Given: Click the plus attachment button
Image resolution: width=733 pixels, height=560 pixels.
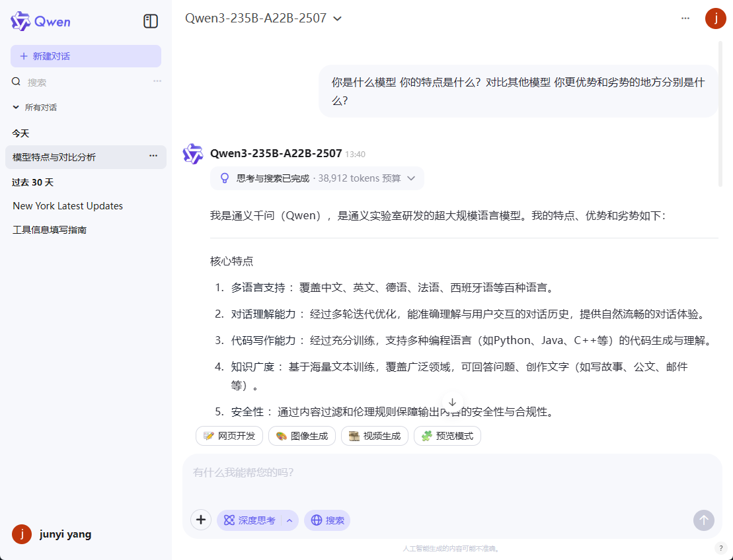Looking at the screenshot, I should click(201, 520).
